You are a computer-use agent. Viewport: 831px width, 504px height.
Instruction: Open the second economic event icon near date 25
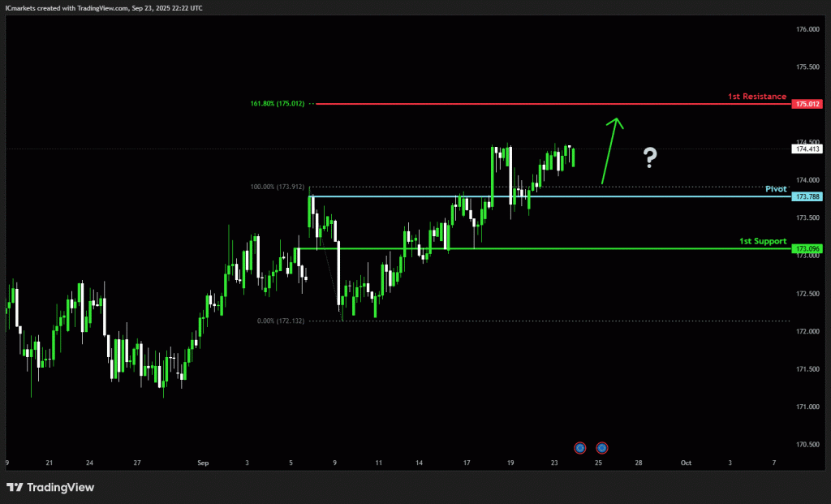click(602, 447)
